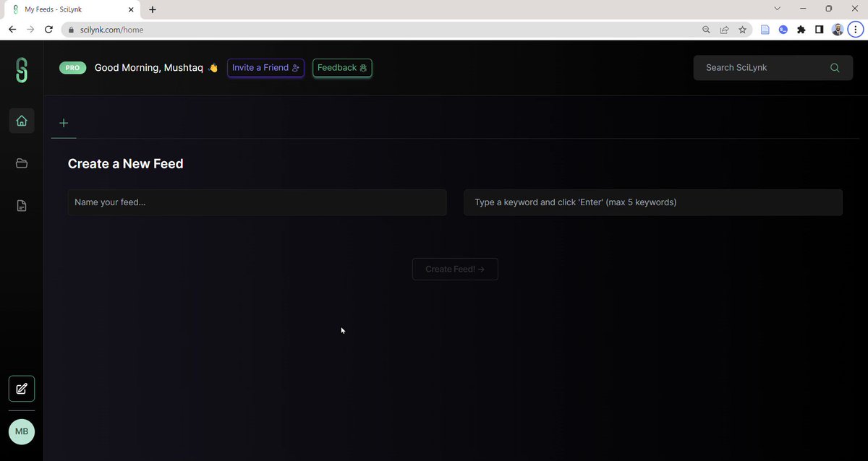Open the SciLynk logo in sidebar
868x461 pixels.
pos(22,69)
